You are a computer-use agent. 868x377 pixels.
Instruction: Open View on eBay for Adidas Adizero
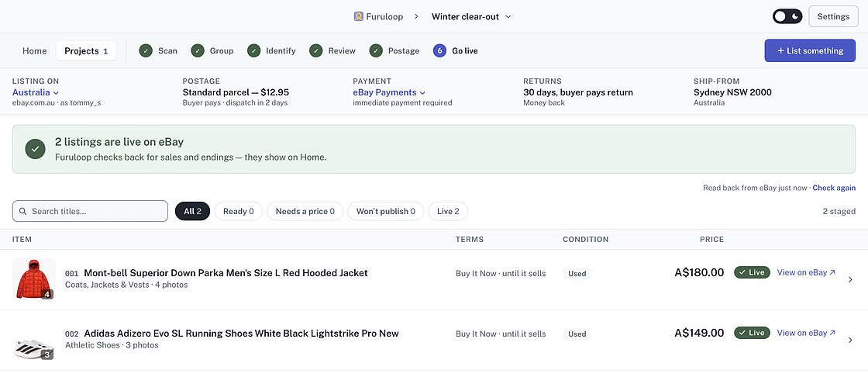(x=806, y=333)
